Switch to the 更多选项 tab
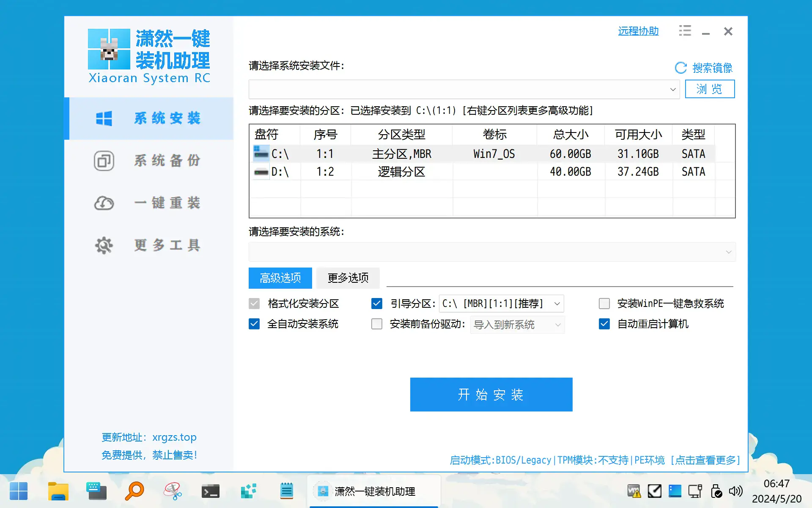Image resolution: width=812 pixels, height=508 pixels. coord(348,278)
